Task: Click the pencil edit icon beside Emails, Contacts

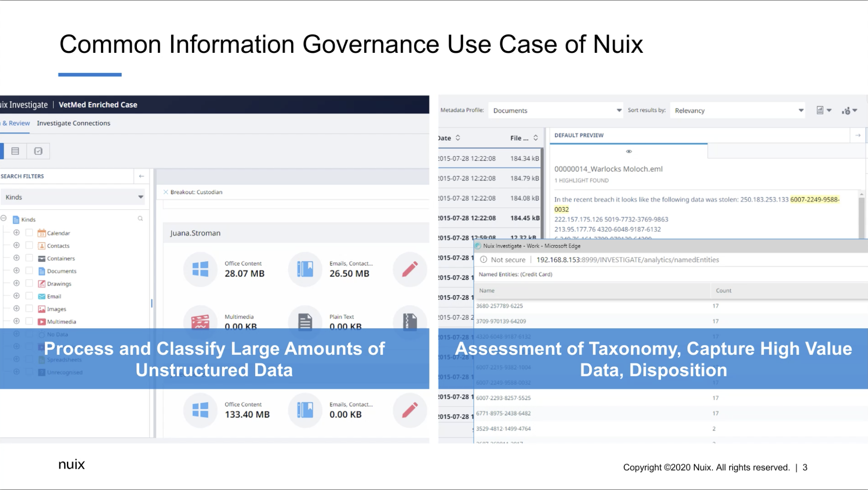Action: pyautogui.click(x=410, y=269)
